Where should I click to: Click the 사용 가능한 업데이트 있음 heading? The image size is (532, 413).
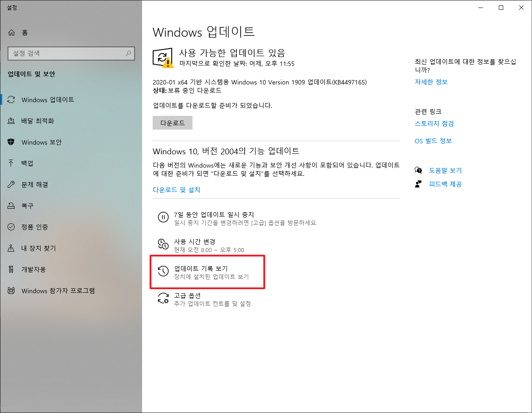click(x=232, y=52)
